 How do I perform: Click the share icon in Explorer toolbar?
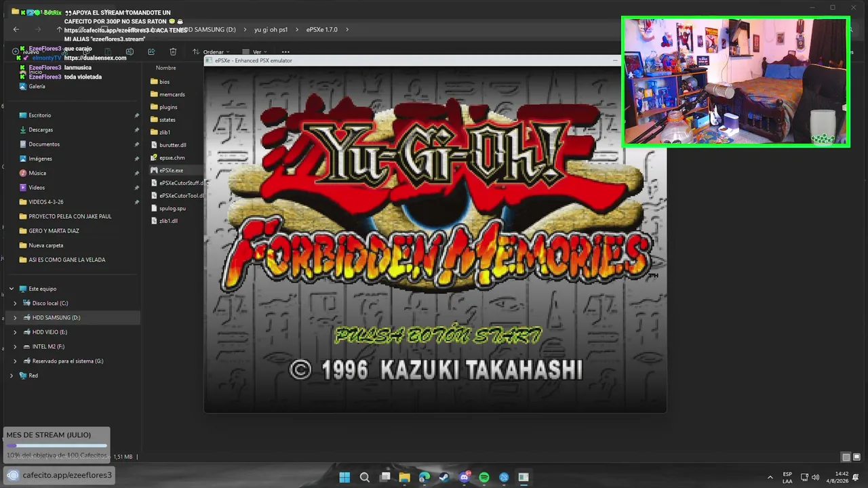[151, 52]
